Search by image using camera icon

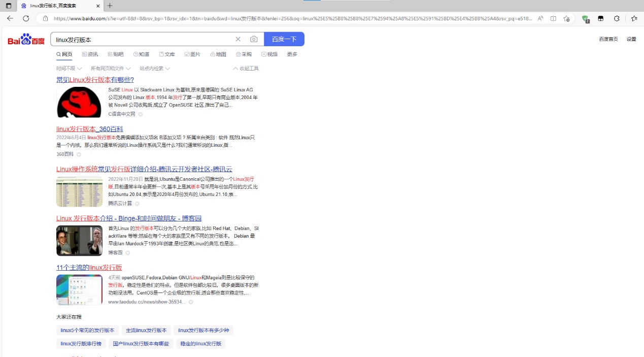click(254, 39)
